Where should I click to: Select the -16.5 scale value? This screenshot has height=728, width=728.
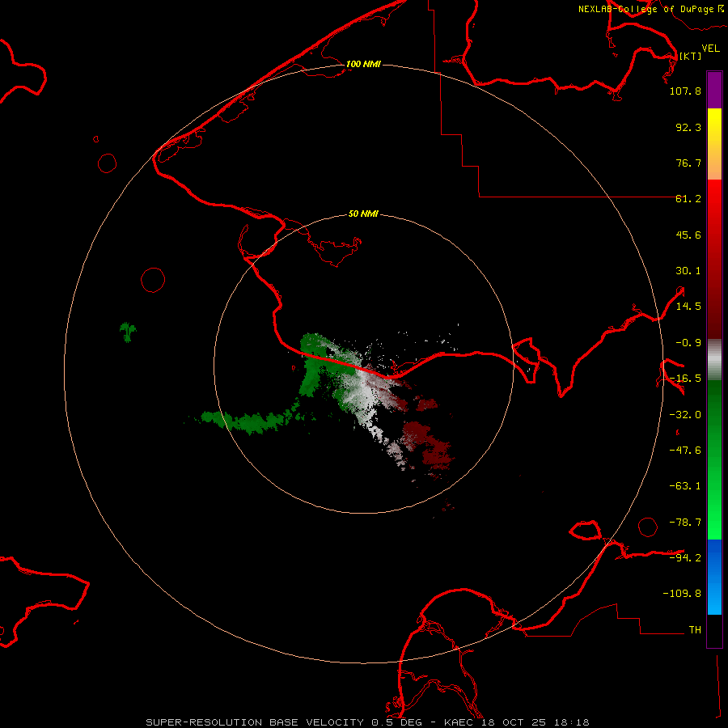pyautogui.click(x=685, y=379)
